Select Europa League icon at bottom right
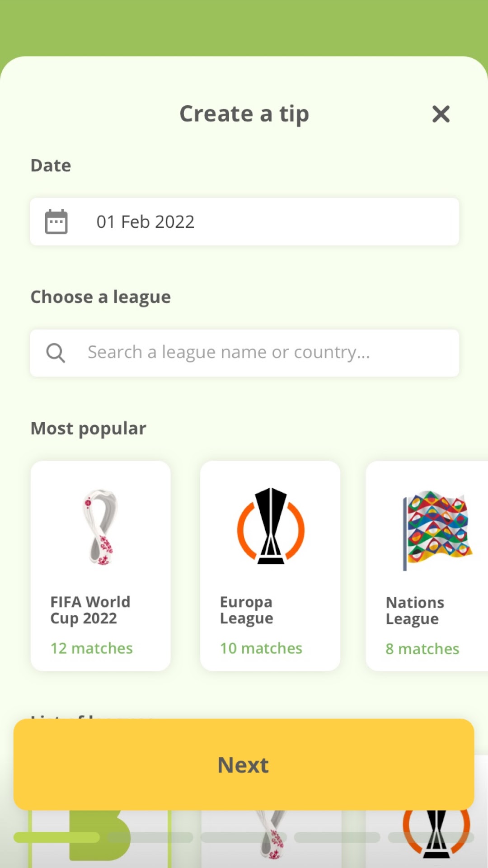The width and height of the screenshot is (488, 868). point(436,834)
